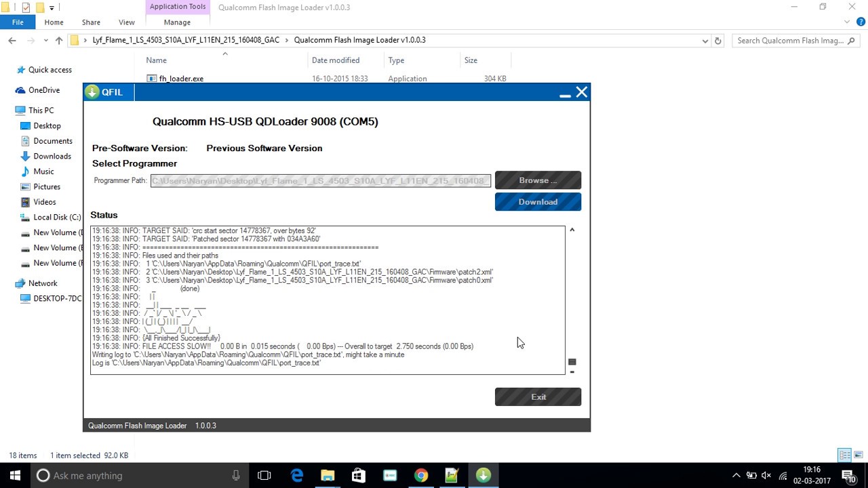Screen dimensions: 868x488
Task: Switch to Home ribbon tab
Action: tap(54, 22)
